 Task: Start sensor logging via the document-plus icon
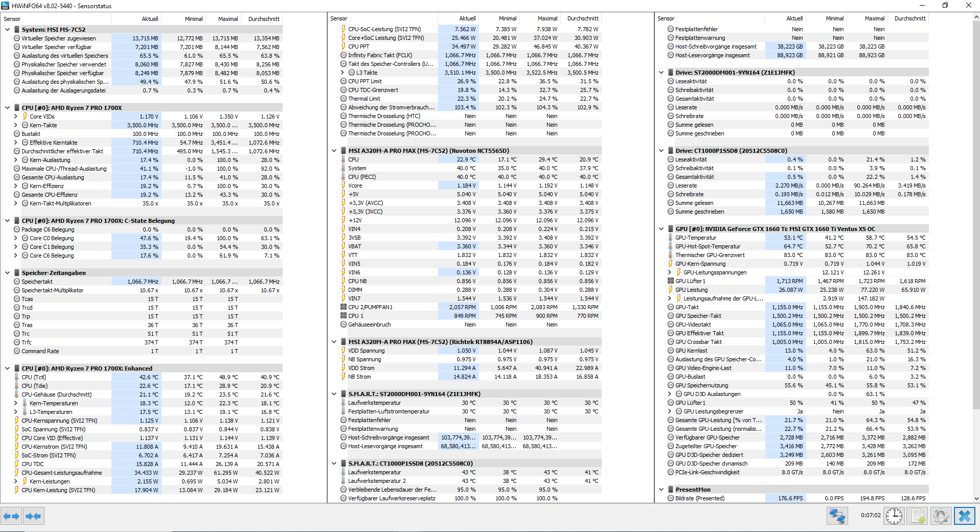pos(918,516)
